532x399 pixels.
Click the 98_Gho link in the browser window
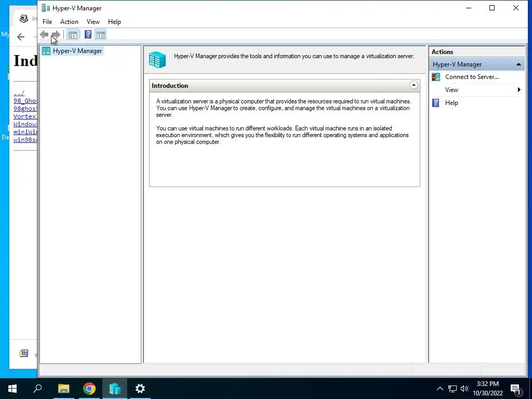pos(25,100)
